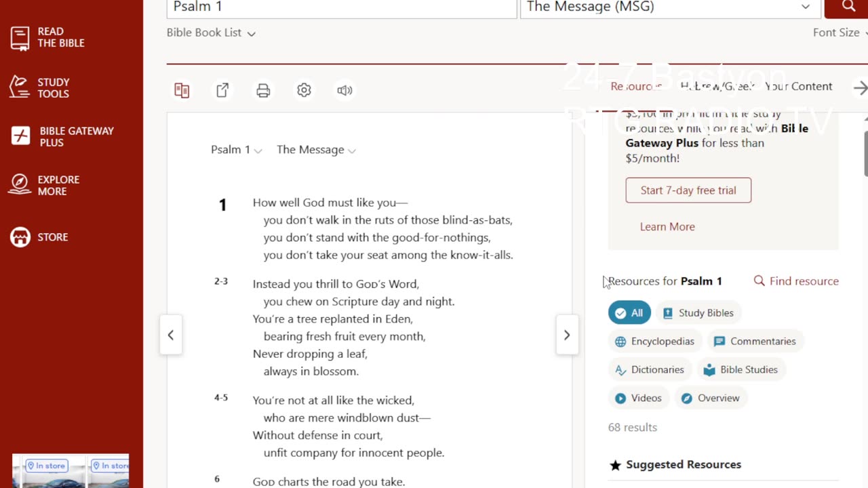Viewport: 868px width, 488px height.
Task: Go to previous chapter arrow
Action: tap(171, 335)
